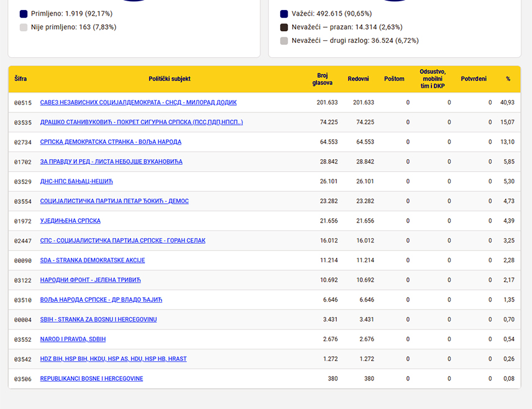This screenshot has height=409, width=532.
Task: Click the Poštom column header
Action: coord(394,79)
